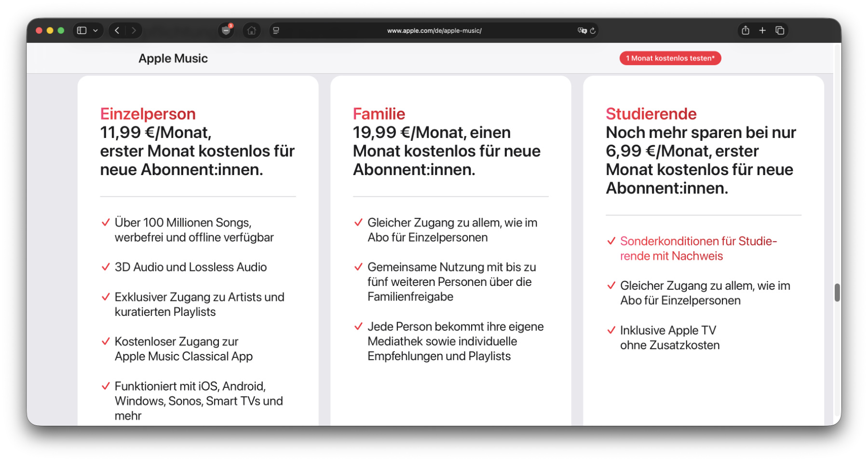Viewport: 868px width, 461px height.
Task: Select the Einzelperson plan heading
Action: point(148,114)
